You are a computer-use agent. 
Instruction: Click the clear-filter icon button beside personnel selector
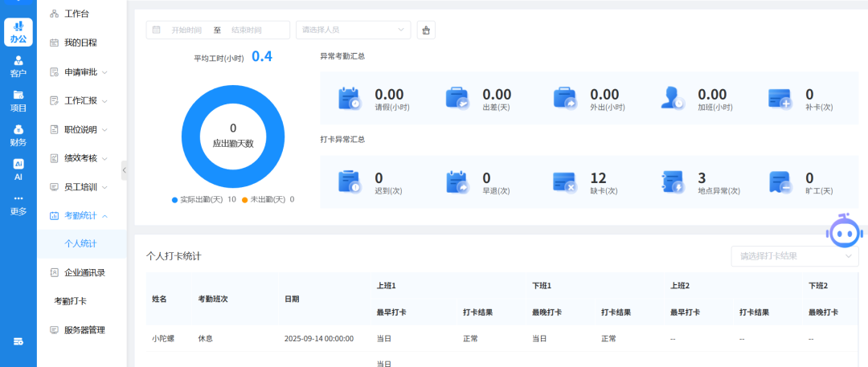(x=426, y=31)
